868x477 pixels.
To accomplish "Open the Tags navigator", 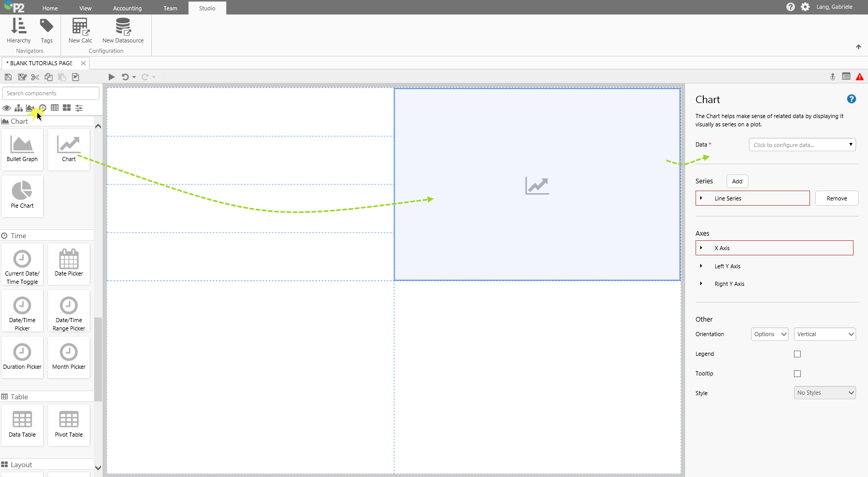I will pyautogui.click(x=47, y=31).
